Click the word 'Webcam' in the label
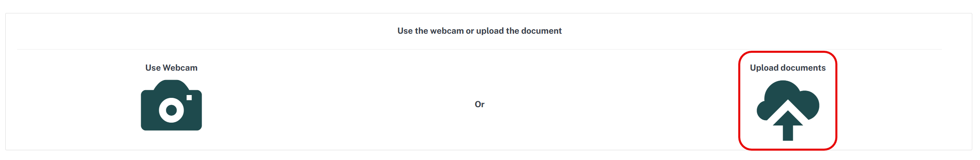Image resolution: width=980 pixels, height=160 pixels. pyautogui.click(x=180, y=68)
